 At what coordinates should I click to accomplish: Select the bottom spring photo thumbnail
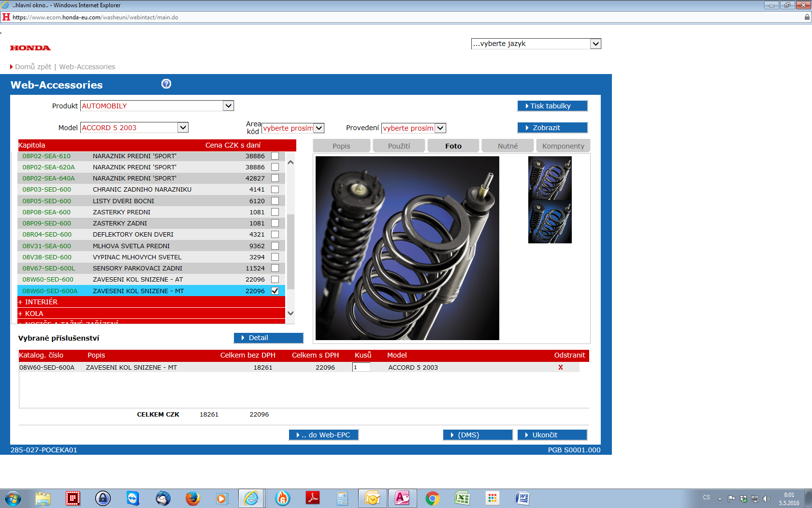[x=550, y=222]
